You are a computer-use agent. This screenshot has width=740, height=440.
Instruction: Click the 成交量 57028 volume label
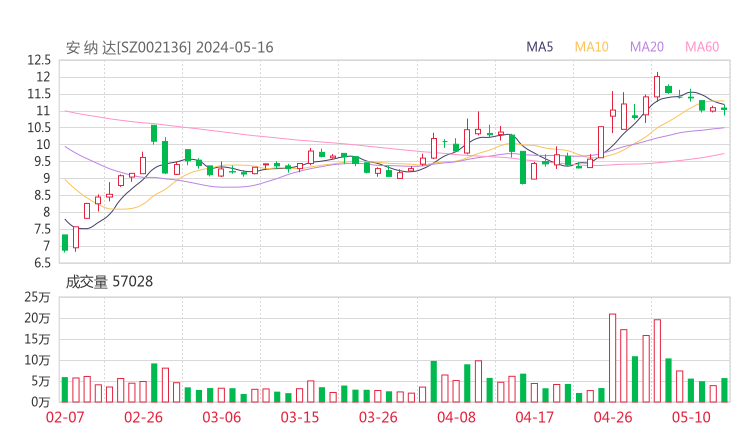coord(109,282)
